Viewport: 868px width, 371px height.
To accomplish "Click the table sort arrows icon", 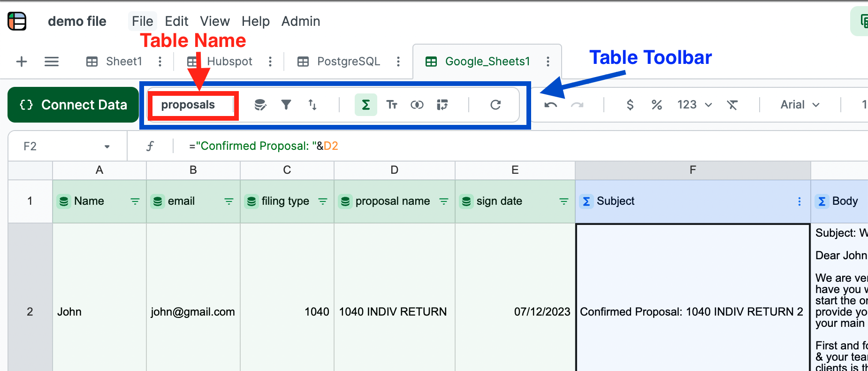I will [312, 104].
